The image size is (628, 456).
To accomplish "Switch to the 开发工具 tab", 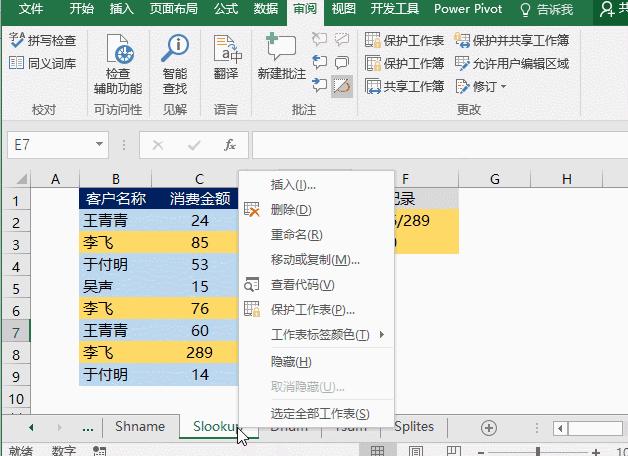I will 395,9.
